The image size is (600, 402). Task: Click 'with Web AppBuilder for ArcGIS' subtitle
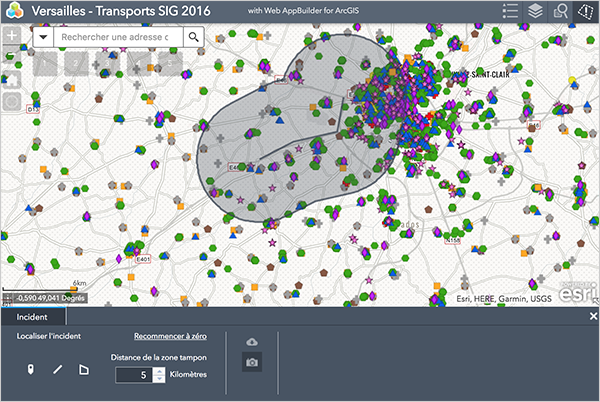[303, 11]
